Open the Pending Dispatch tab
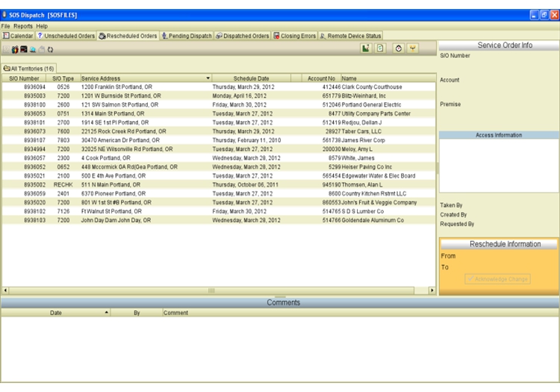560x392 pixels. pyautogui.click(x=187, y=36)
